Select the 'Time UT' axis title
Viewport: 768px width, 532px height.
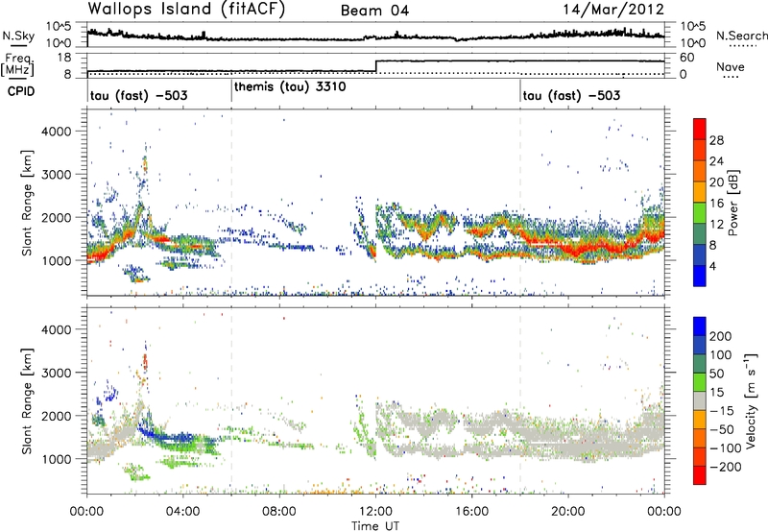click(x=375, y=526)
